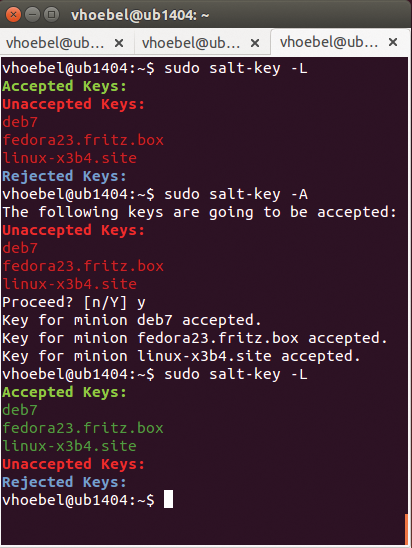The image size is (412, 548).
Task: Click 'Key for minion linux-x3b4.site accepted.' line
Action: pos(181,356)
